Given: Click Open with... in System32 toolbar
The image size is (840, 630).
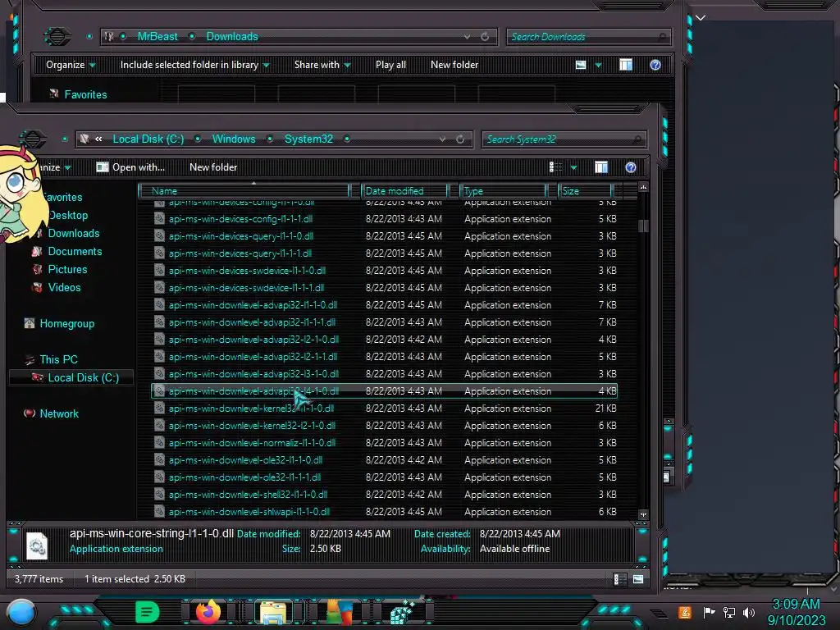Looking at the screenshot, I should tap(130, 167).
